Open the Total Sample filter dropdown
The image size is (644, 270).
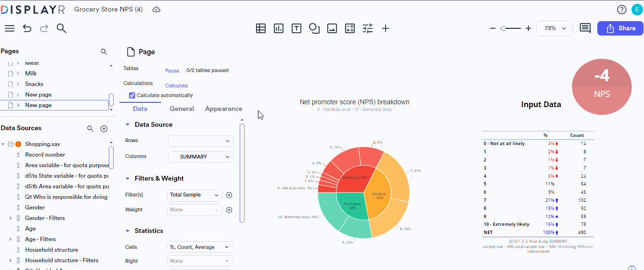(x=194, y=195)
